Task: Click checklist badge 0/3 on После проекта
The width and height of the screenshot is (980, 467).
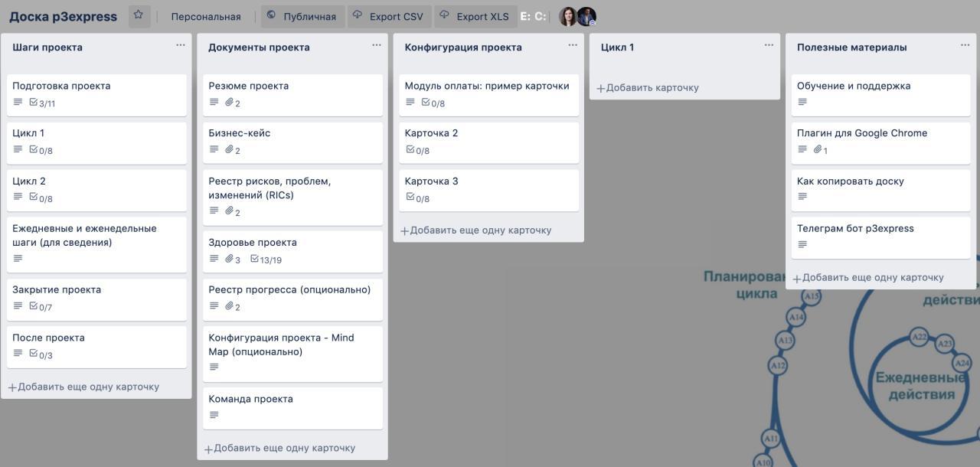Action: click(x=41, y=354)
